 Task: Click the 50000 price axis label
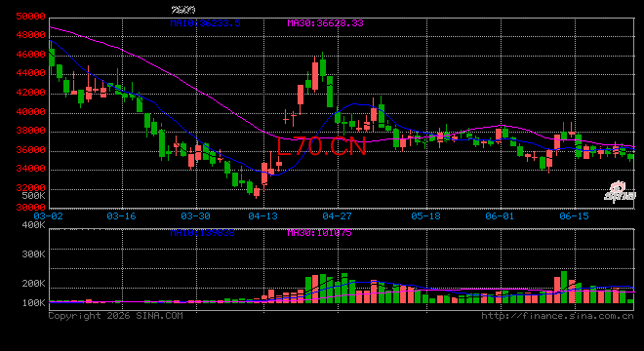click(30, 17)
